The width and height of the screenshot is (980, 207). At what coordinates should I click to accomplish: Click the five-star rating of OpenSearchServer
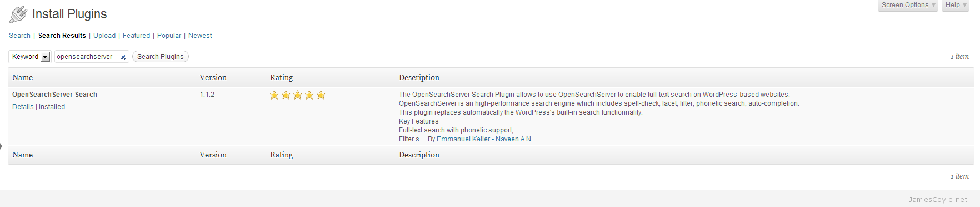(297, 95)
